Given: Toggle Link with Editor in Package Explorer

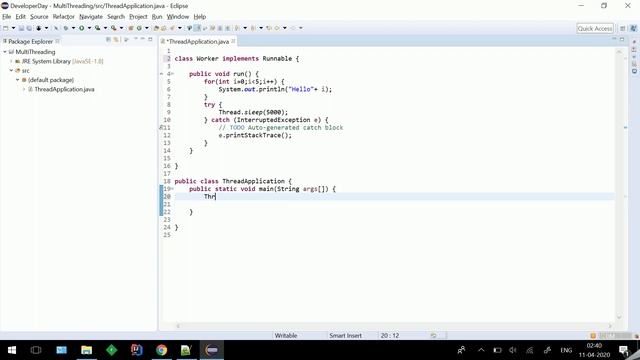Looking at the screenshot, I should pos(116,40).
